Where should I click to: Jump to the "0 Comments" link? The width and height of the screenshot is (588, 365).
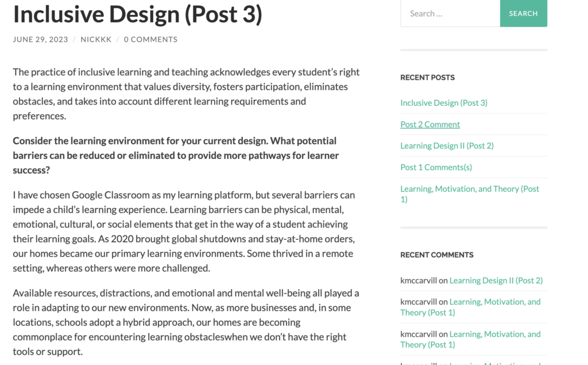pos(150,40)
